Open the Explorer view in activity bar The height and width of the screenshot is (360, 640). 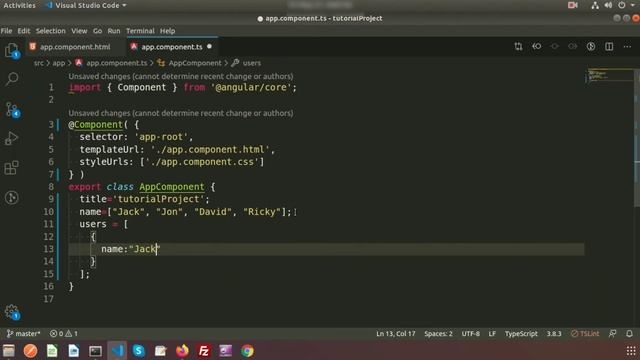point(11,51)
